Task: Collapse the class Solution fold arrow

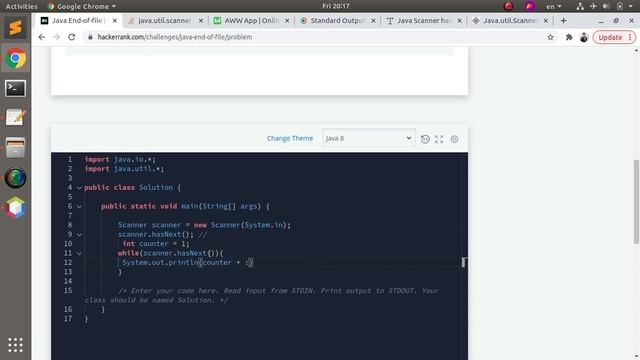Action: (x=79, y=188)
